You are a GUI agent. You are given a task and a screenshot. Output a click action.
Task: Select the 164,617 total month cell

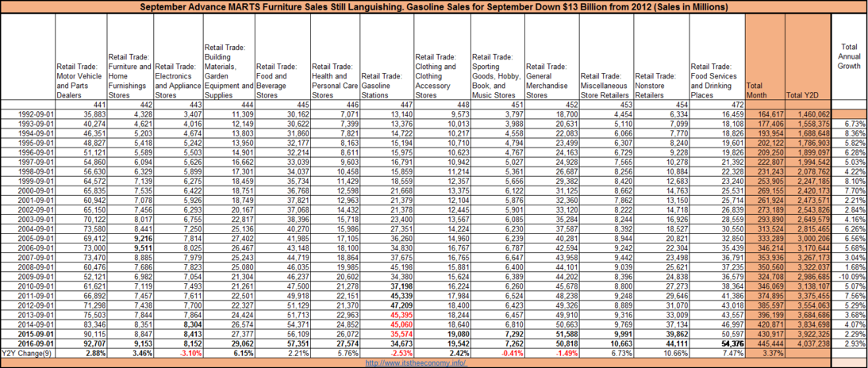(765, 113)
